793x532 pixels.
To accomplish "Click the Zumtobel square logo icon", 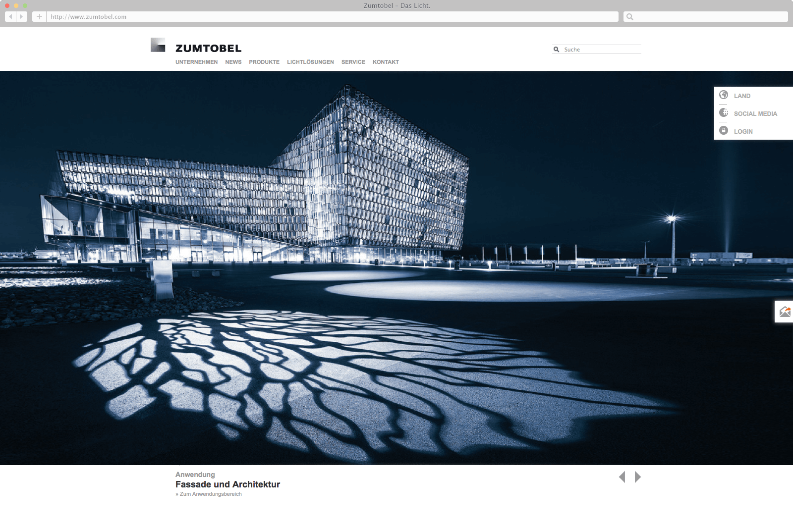I will coord(158,45).
